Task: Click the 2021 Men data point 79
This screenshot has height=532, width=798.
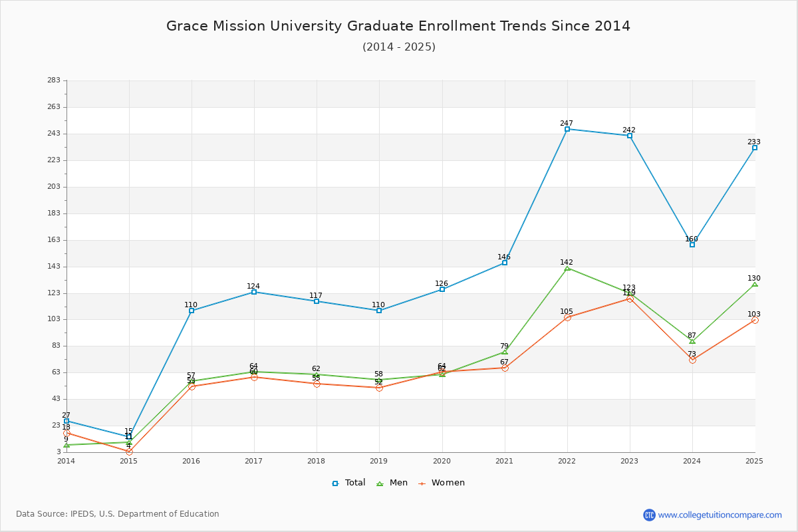Action: click(505, 352)
